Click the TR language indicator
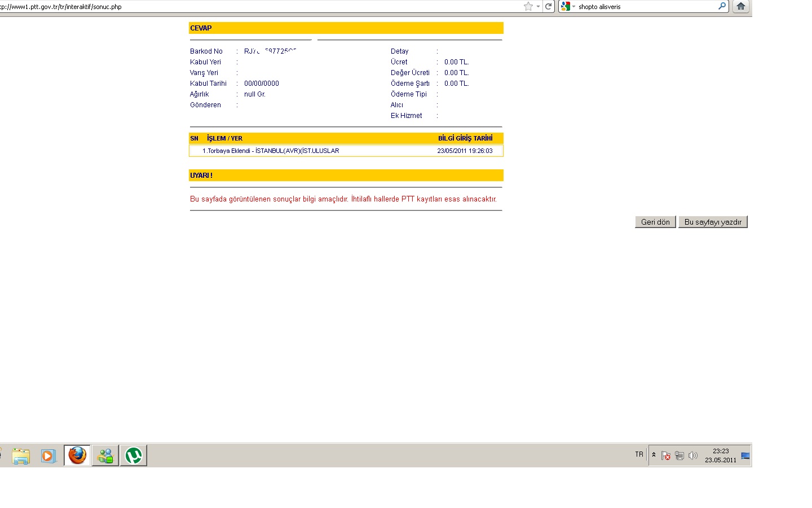Screen dimensions: 812x508 coord(639,454)
